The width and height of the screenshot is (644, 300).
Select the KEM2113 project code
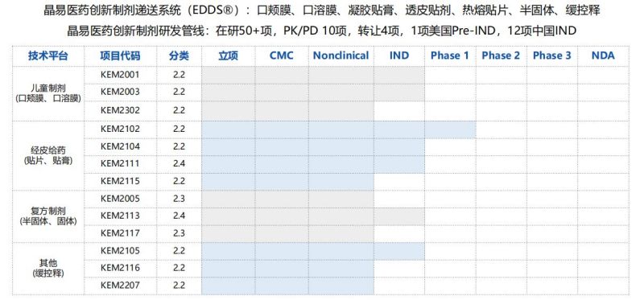[120, 216]
